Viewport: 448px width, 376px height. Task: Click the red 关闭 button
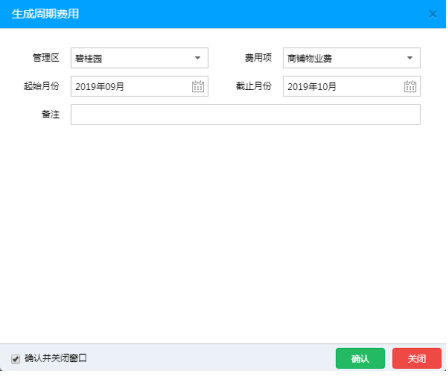417,359
